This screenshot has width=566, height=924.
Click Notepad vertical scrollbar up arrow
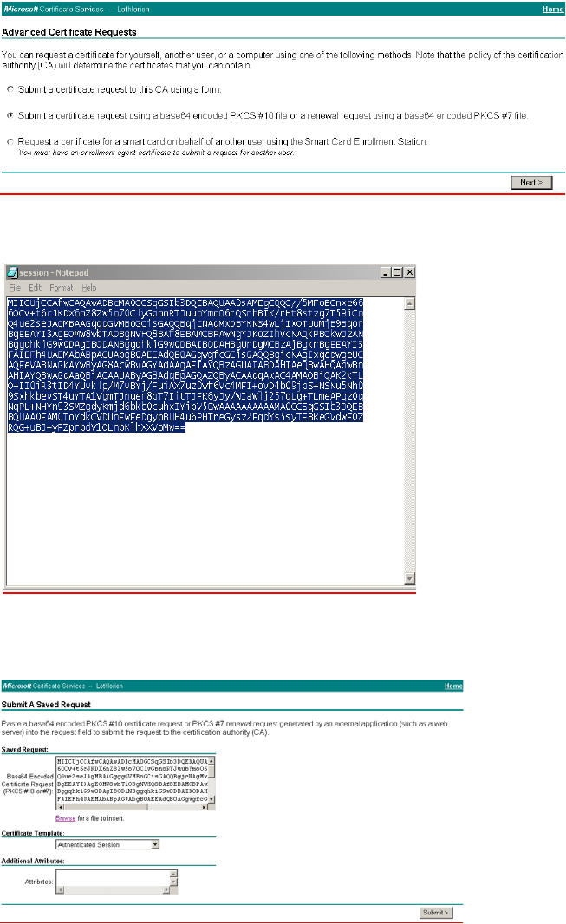click(410, 303)
